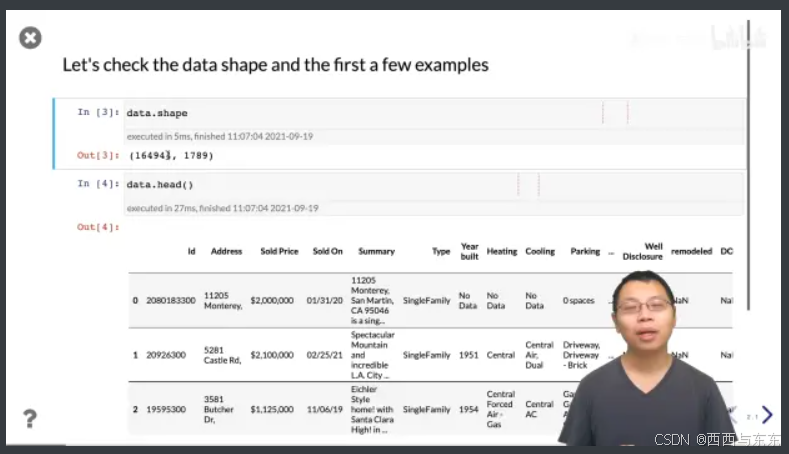Image resolution: width=789 pixels, height=454 pixels.
Task: Close the slide overlay with the X icon
Action: [30, 38]
